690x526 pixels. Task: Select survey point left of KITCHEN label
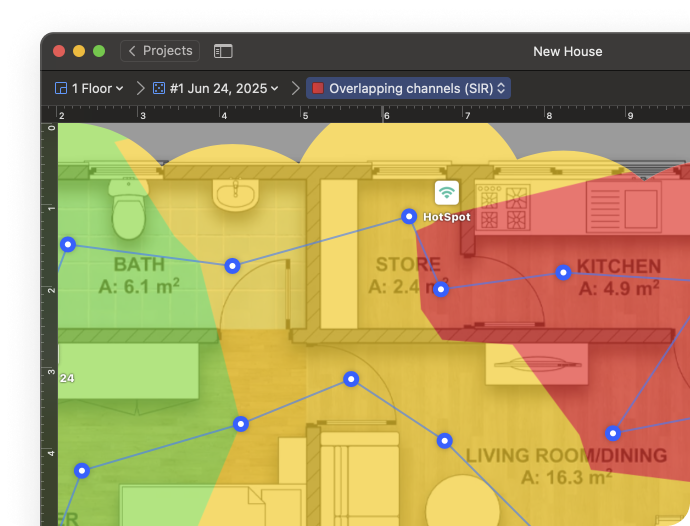click(x=563, y=272)
